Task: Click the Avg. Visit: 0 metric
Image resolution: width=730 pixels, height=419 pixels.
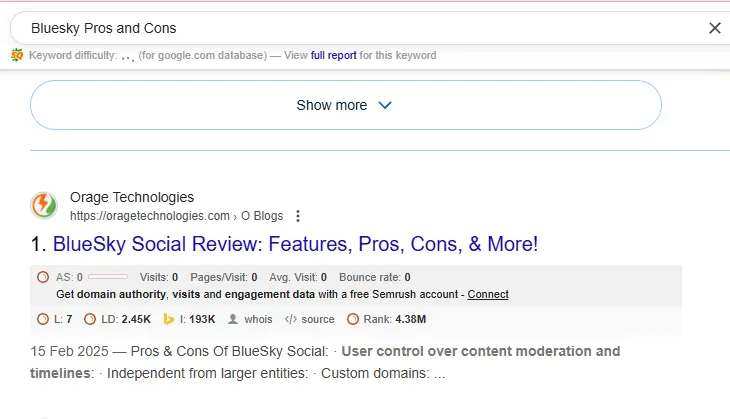Action: tap(298, 277)
